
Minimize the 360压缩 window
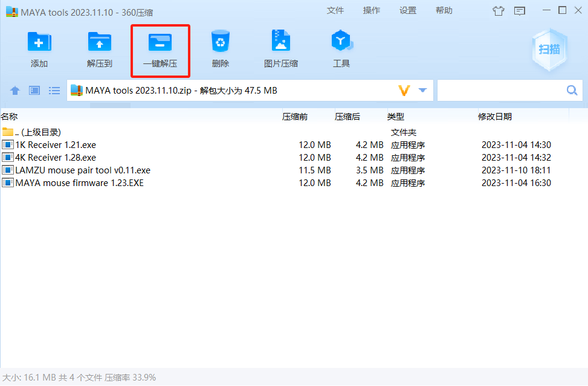[547, 10]
